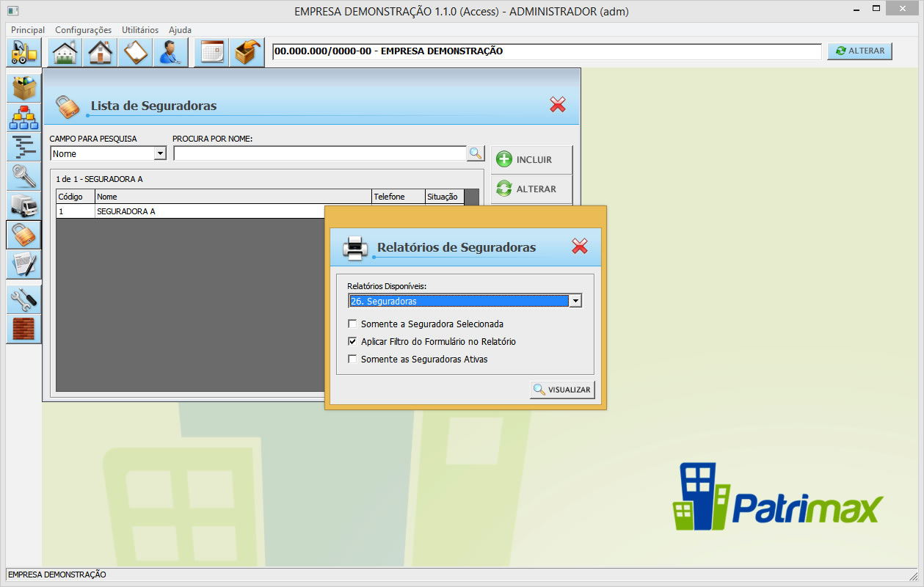Image resolution: width=924 pixels, height=587 pixels.
Task: Open the Ajuda menu
Action: tap(180, 30)
